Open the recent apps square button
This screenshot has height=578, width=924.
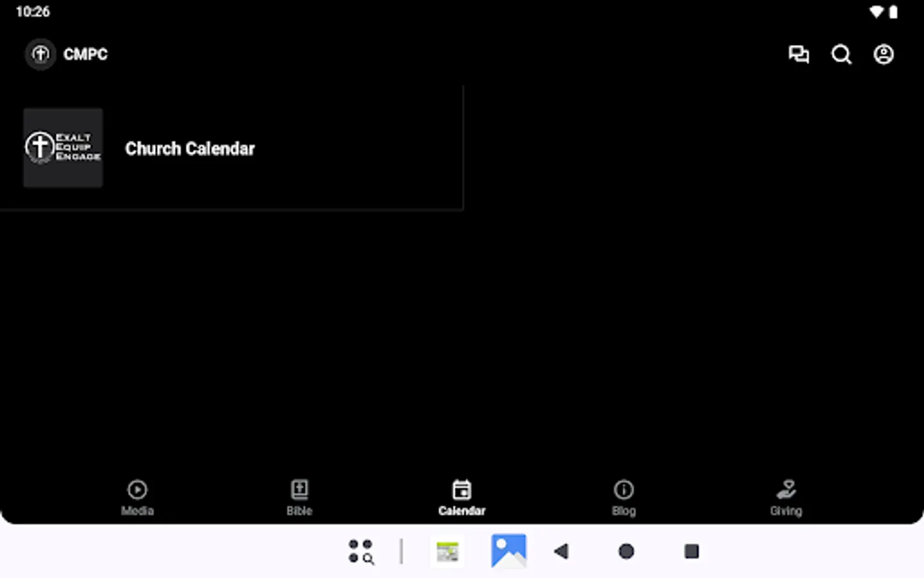point(691,551)
